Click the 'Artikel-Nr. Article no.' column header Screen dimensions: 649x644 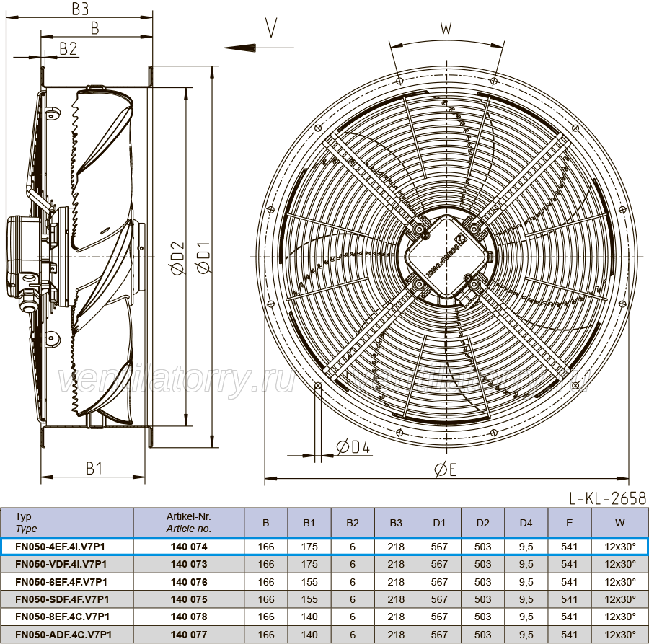click(189, 523)
